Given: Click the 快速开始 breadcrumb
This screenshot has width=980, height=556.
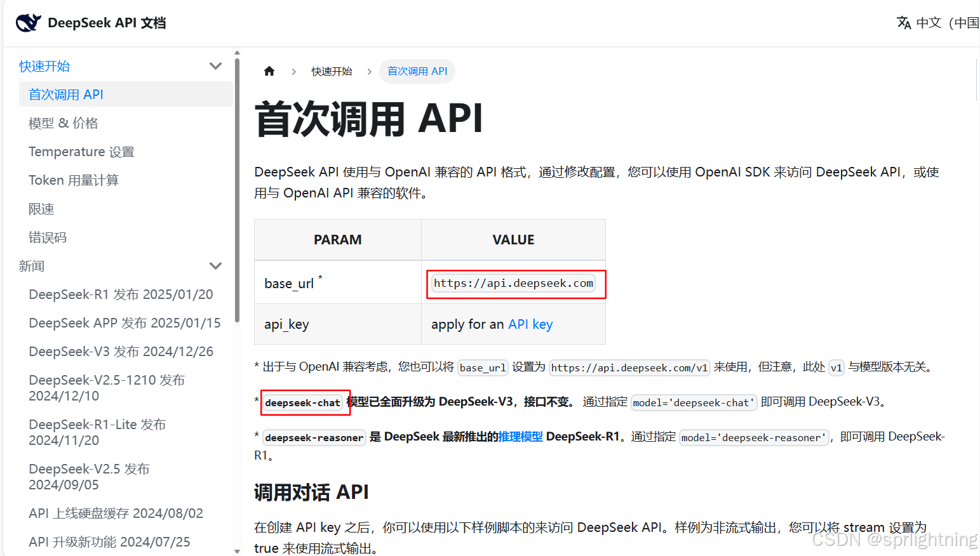Looking at the screenshot, I should (332, 71).
